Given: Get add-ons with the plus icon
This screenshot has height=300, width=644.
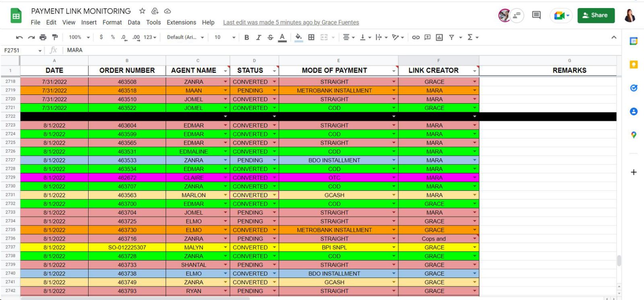Looking at the screenshot, I should [x=634, y=172].
